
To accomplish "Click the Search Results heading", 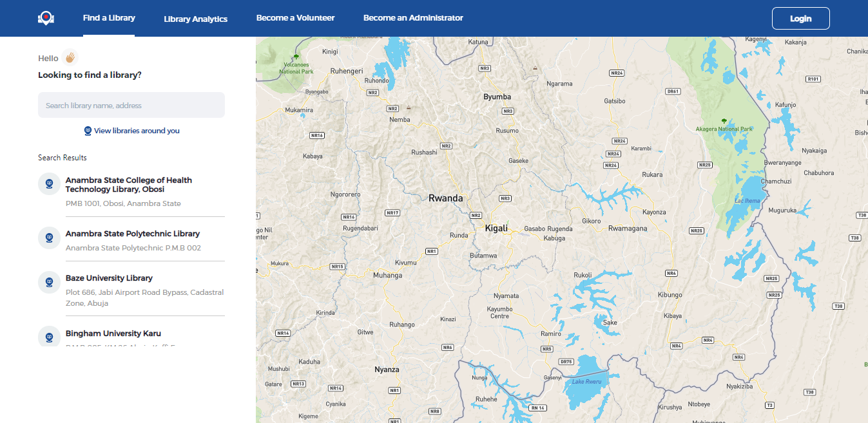I will point(62,158).
